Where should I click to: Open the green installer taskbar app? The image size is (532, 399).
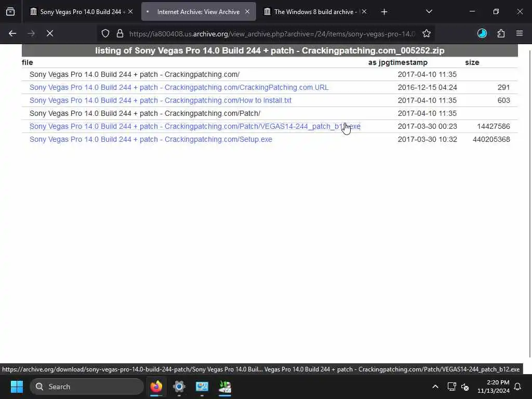tap(224, 387)
